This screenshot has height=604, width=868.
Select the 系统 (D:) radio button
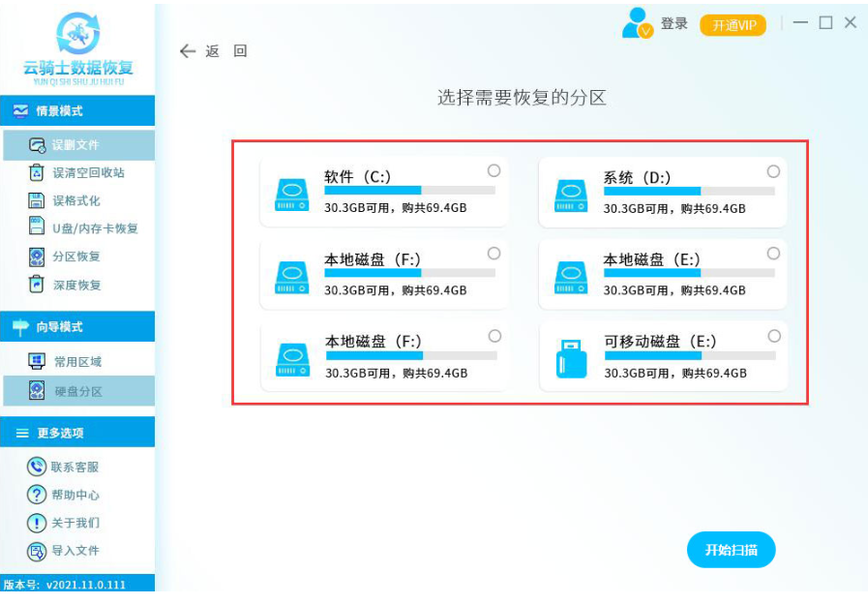(773, 171)
